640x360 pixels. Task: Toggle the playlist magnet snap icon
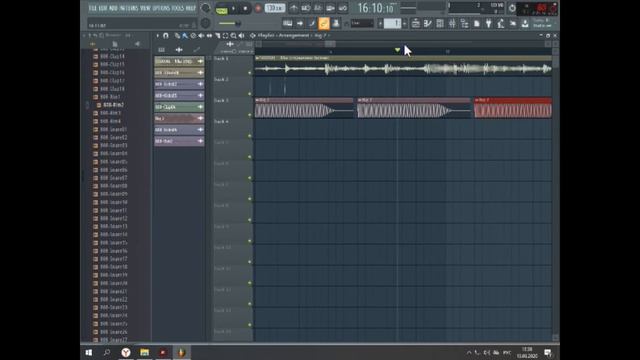click(x=166, y=36)
